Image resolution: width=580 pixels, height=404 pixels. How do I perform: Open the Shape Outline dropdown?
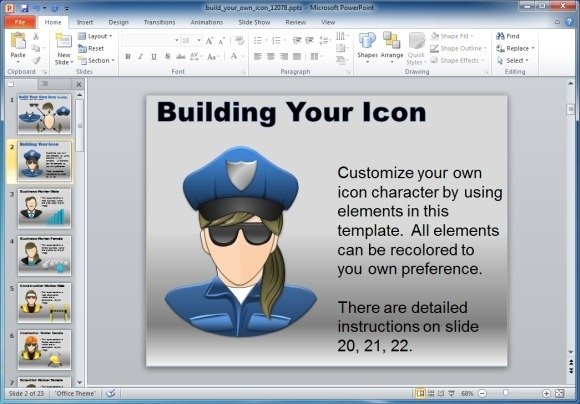459,48
